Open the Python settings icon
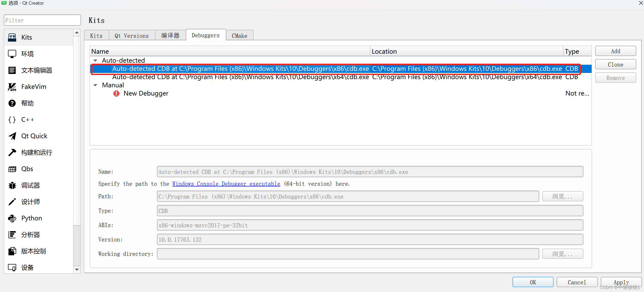The image size is (644, 292). pos(12,218)
